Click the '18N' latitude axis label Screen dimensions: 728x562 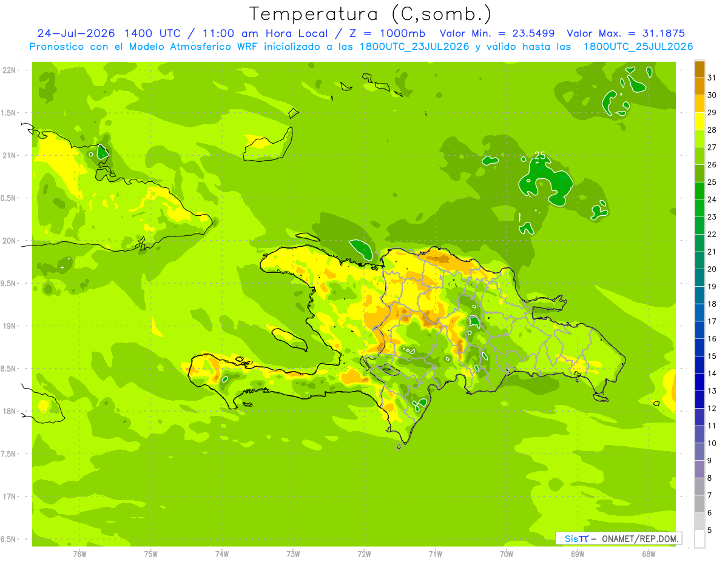[x=10, y=411]
